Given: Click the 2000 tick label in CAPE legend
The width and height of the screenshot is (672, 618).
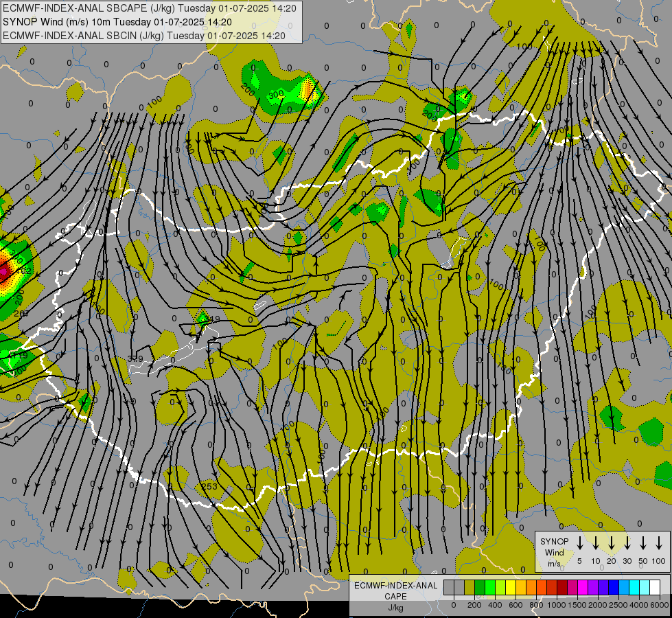Looking at the screenshot, I should click(x=598, y=605).
